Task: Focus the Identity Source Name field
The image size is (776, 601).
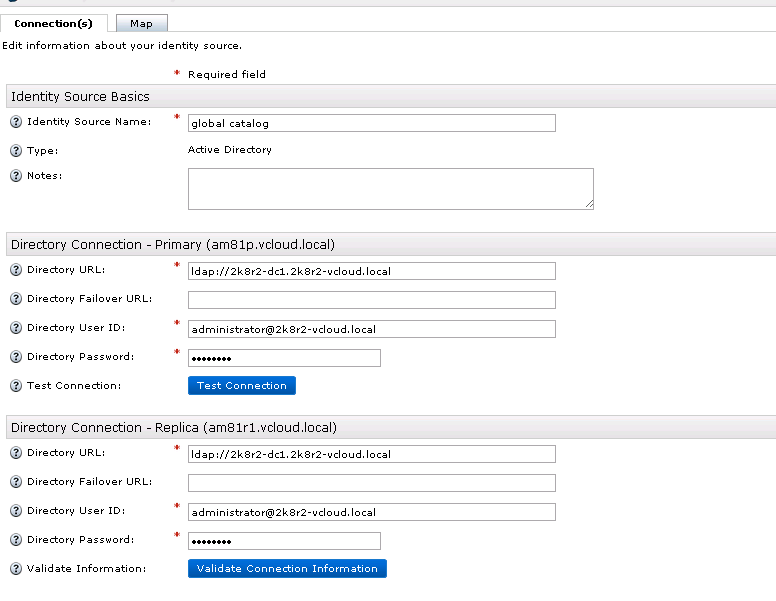Action: [371, 123]
